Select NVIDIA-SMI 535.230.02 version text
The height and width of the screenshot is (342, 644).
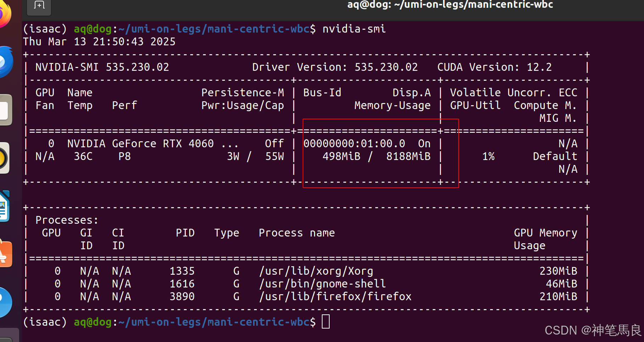(x=102, y=67)
